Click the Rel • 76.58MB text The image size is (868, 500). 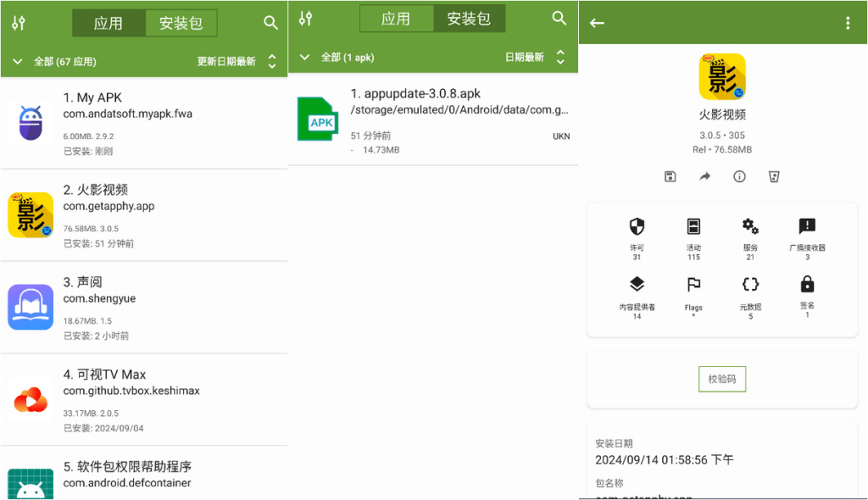tap(722, 149)
